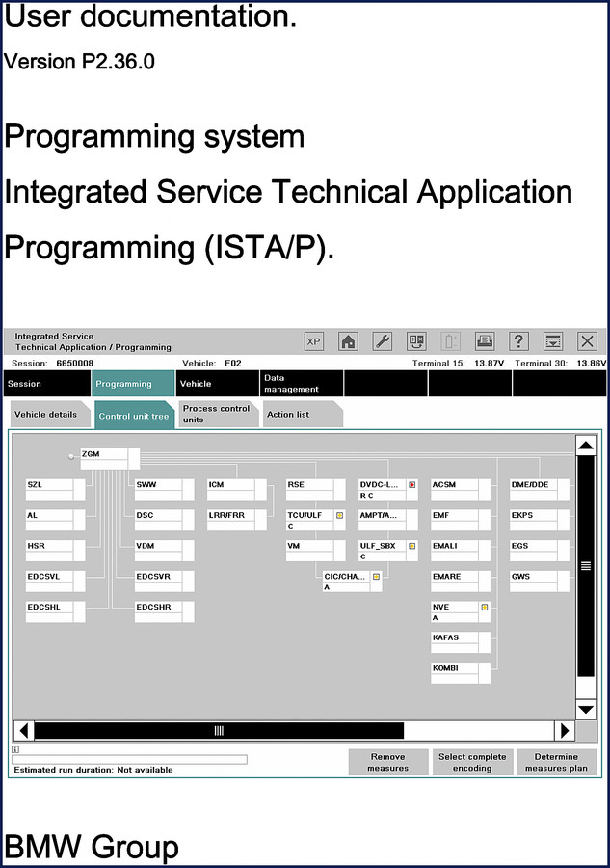Select the ZGM control unit node

(110, 459)
